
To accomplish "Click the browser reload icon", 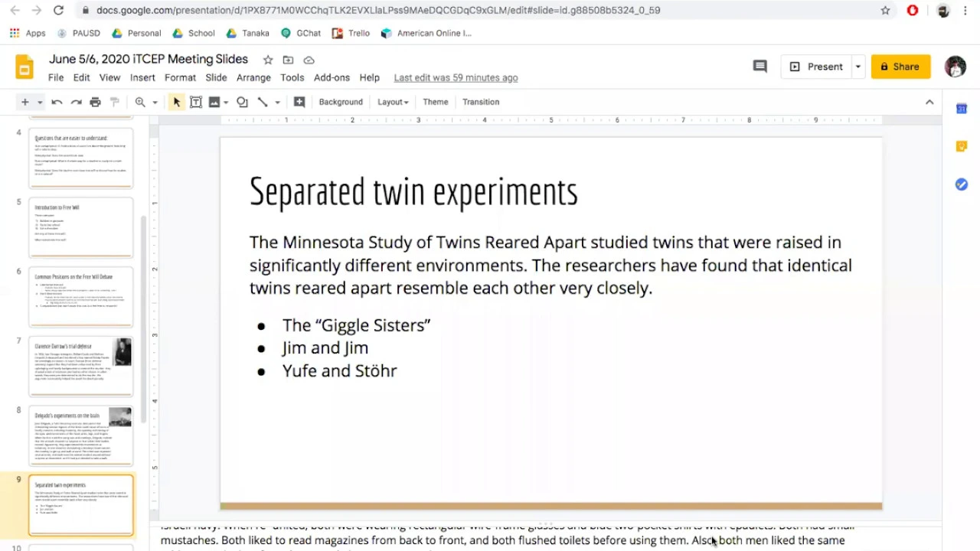I will [x=58, y=10].
